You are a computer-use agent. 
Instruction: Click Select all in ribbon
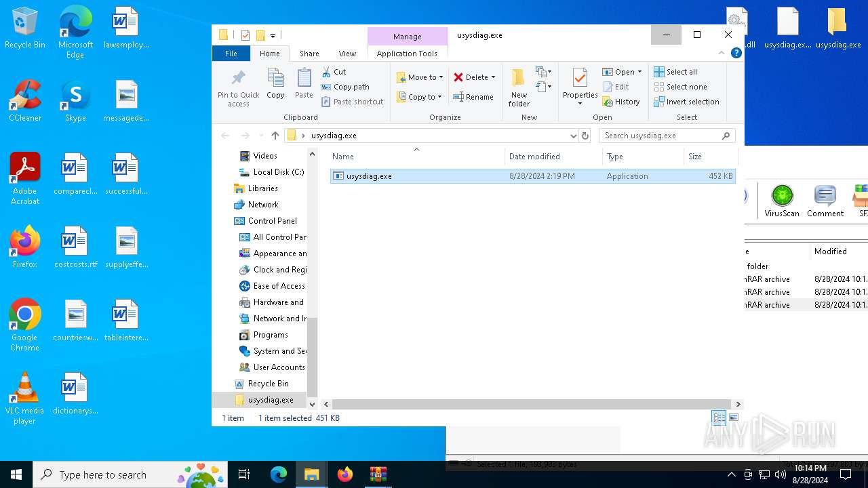[x=675, y=72]
